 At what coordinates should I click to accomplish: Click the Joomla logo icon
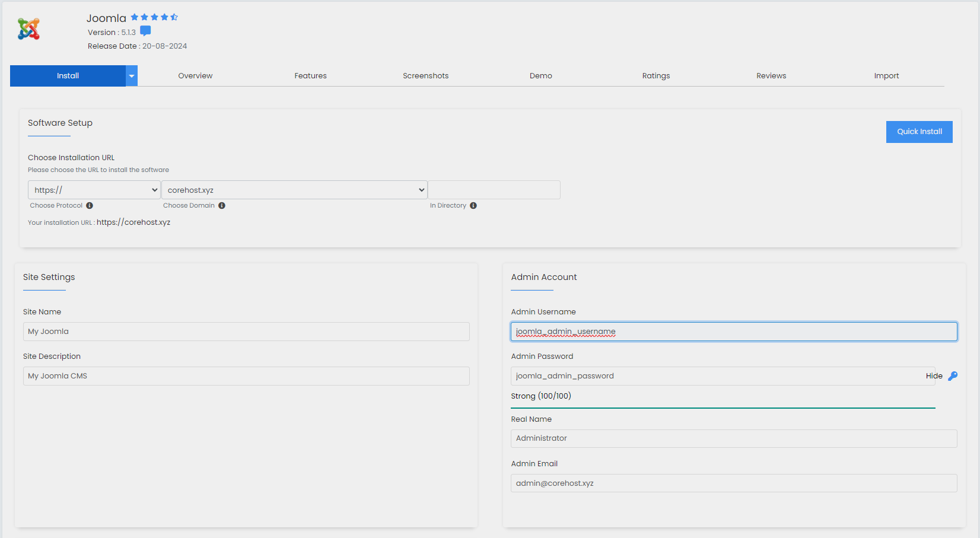pos(28,29)
